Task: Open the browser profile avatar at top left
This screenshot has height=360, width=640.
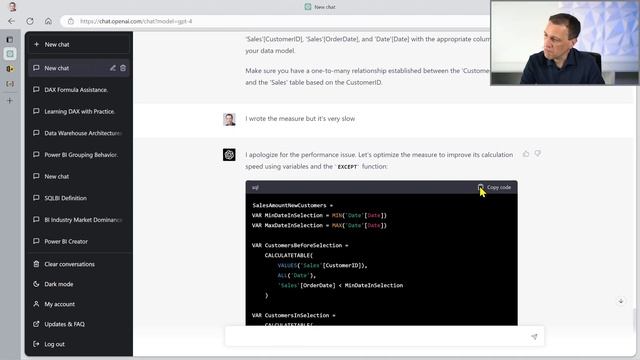Action: click(12, 7)
